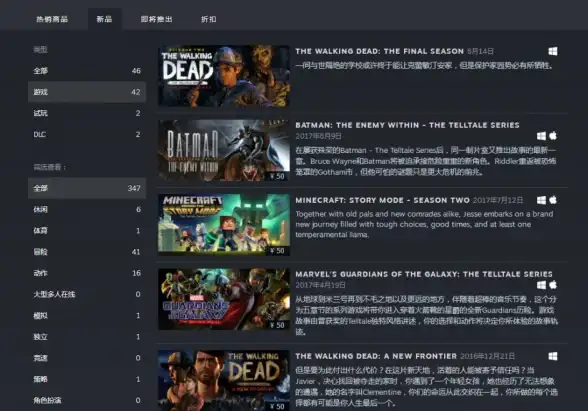The width and height of the screenshot is (588, 411).
Task: Click Apple icon on Guardians of the Galaxy row
Action: 553,285
